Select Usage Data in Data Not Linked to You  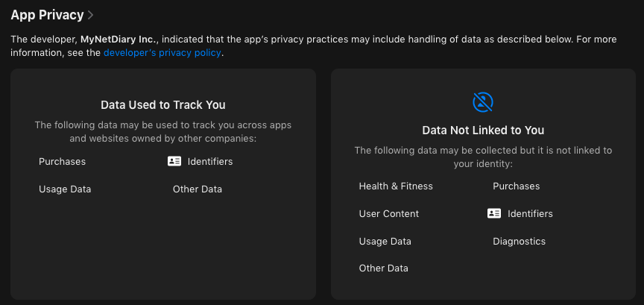385,242
